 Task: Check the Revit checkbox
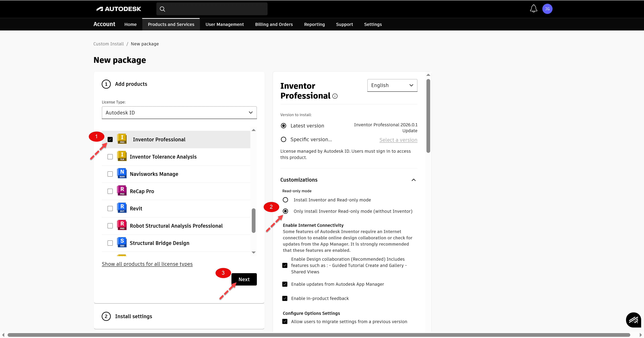click(110, 208)
